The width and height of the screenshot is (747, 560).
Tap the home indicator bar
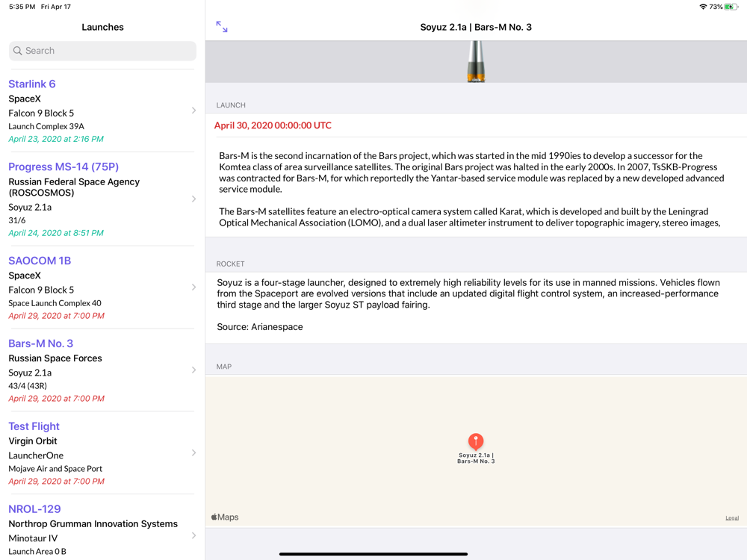(373, 554)
